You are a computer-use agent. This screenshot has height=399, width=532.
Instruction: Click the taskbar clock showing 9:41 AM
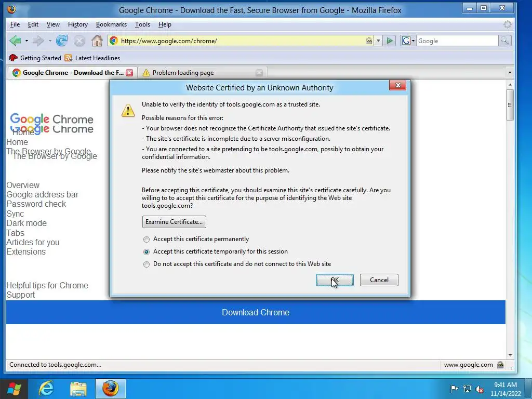coord(505,389)
